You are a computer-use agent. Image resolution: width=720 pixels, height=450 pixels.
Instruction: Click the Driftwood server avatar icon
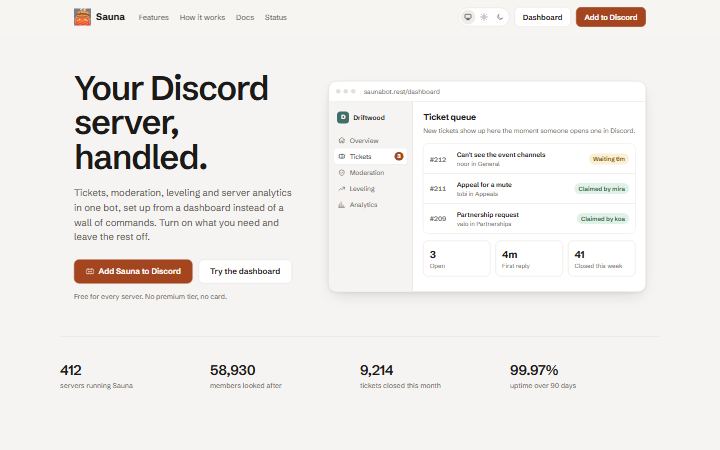click(x=343, y=118)
